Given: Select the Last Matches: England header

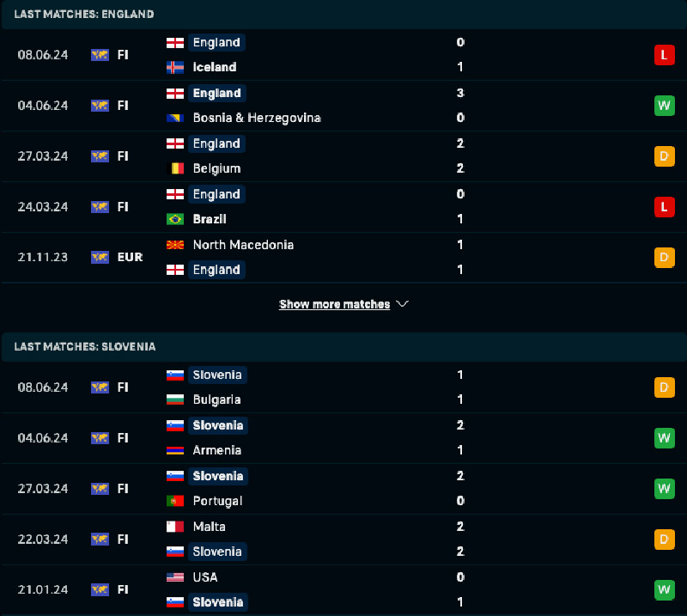Looking at the screenshot, I should point(84,14).
